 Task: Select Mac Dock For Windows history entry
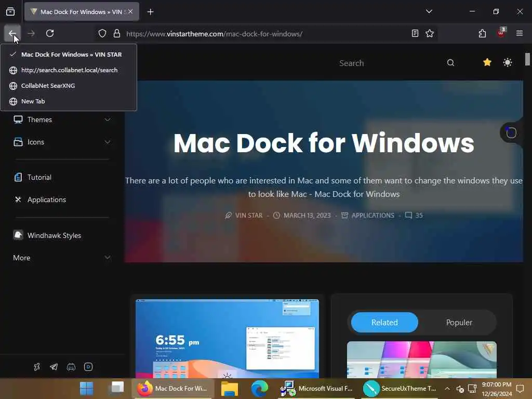[69, 55]
